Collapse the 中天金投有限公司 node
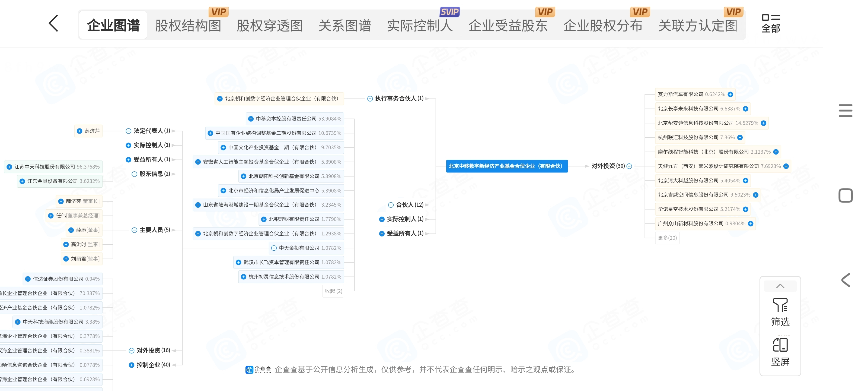The image size is (868, 391). [x=274, y=248]
